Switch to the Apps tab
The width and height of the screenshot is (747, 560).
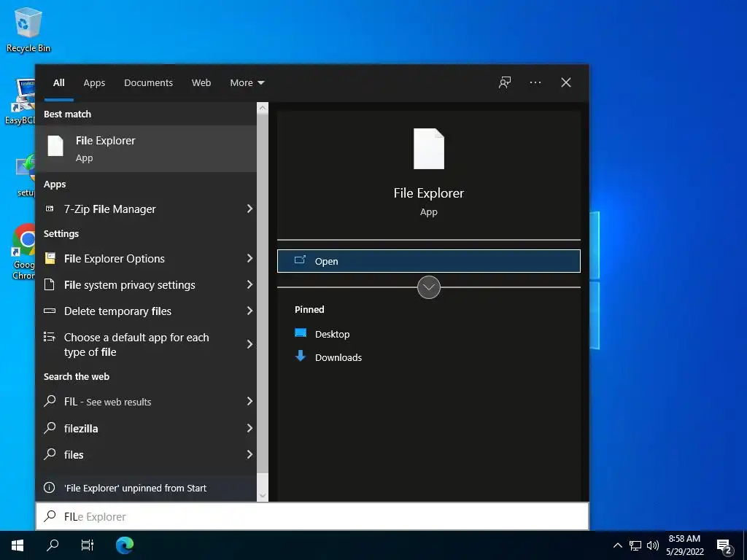pos(94,82)
